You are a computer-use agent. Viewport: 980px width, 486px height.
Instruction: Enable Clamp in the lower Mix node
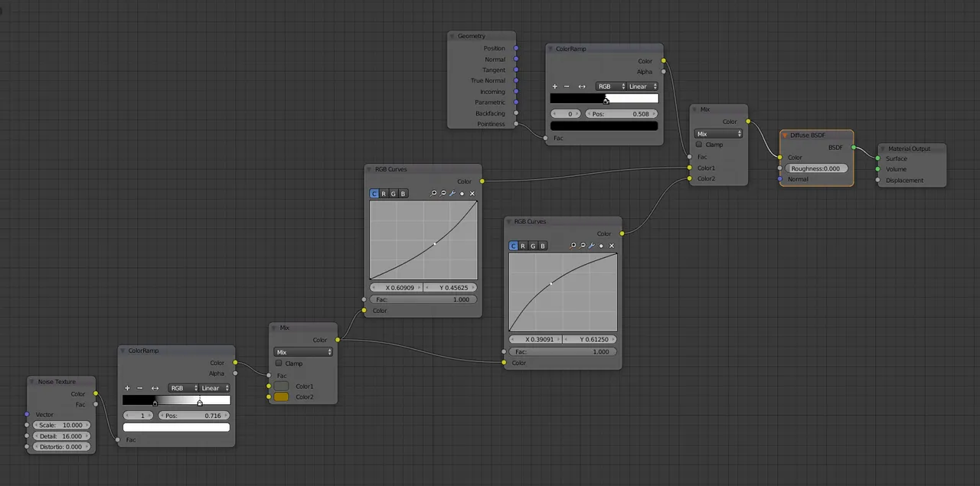pyautogui.click(x=279, y=364)
